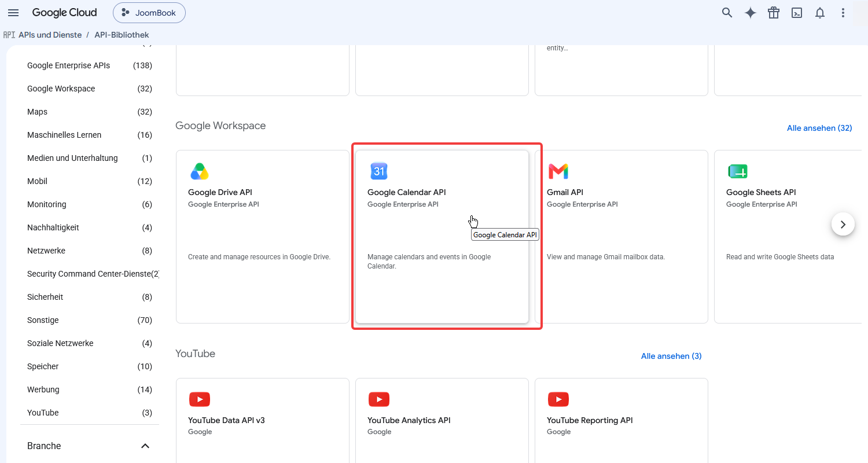Click the YouTube section heading
Image resolution: width=868 pixels, height=463 pixels.
[195, 354]
